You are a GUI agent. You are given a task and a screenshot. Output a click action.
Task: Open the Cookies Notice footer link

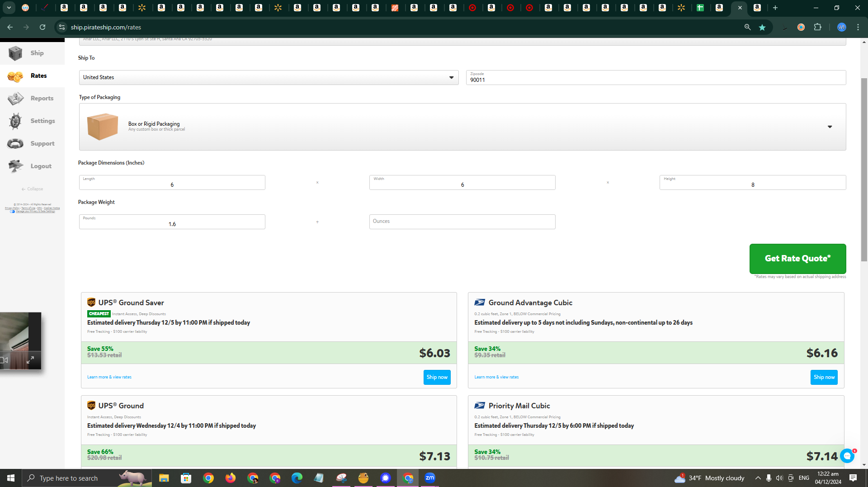[52, 208]
